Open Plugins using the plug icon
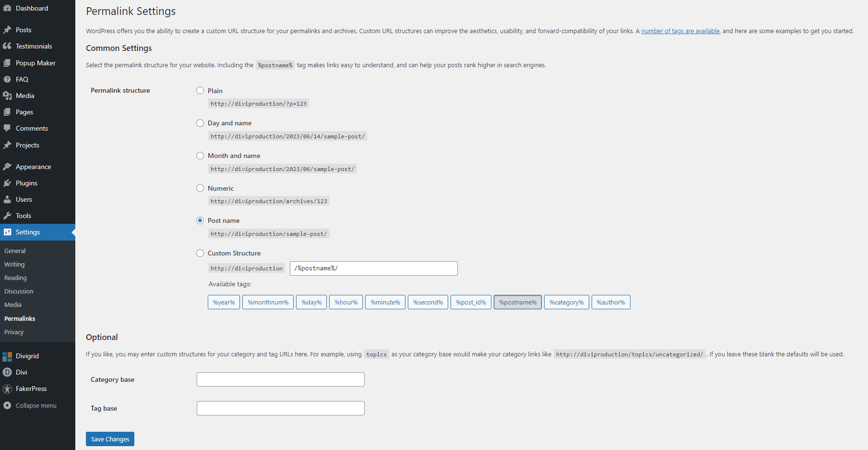Screen dimensions: 868x450 7,183
